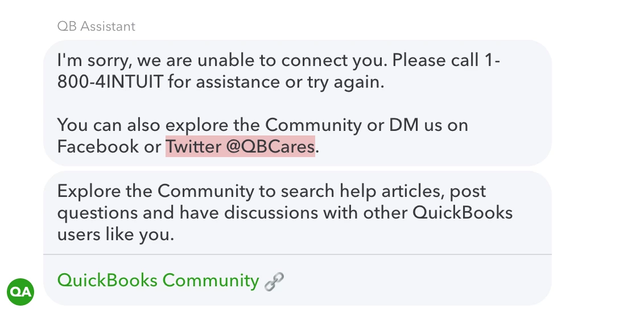The width and height of the screenshot is (644, 321).
Task: Click the 'for assistance' text
Action: click(x=224, y=82)
